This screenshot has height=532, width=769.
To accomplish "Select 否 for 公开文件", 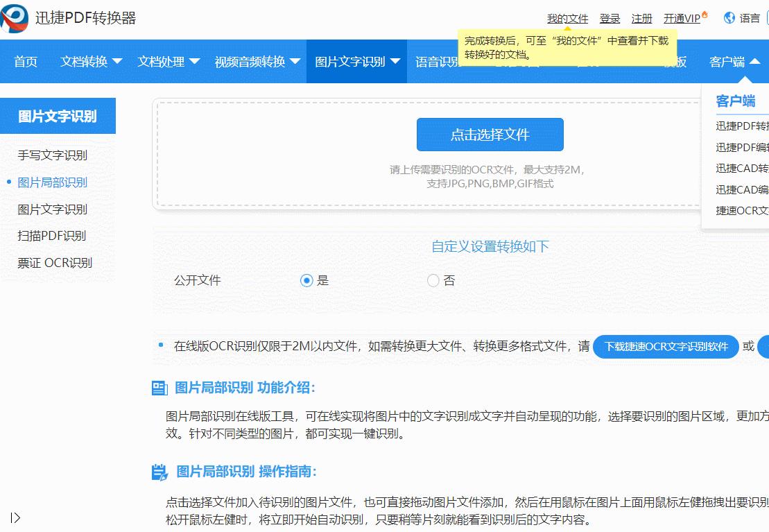I will point(433,280).
